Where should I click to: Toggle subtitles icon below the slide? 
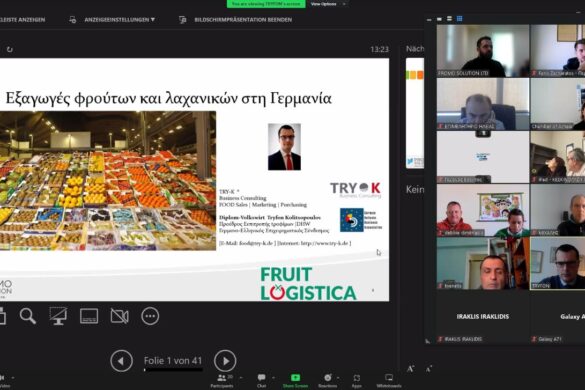[89, 316]
